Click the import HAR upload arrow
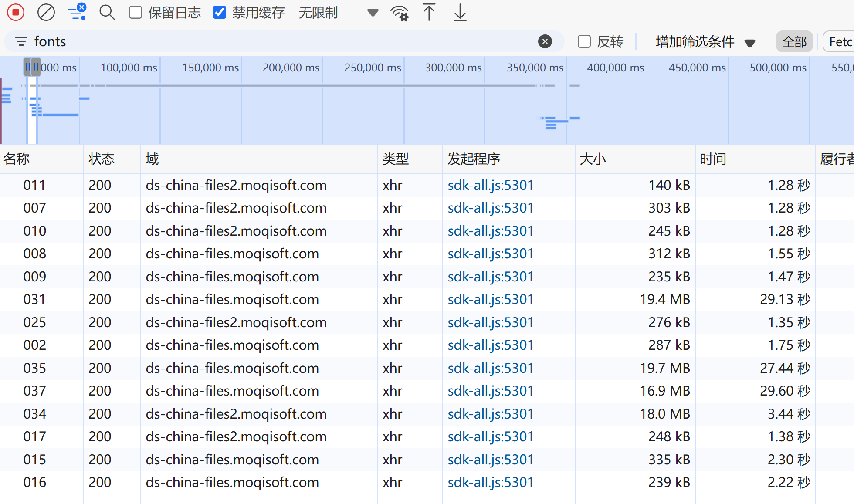The image size is (854, 504). click(429, 12)
